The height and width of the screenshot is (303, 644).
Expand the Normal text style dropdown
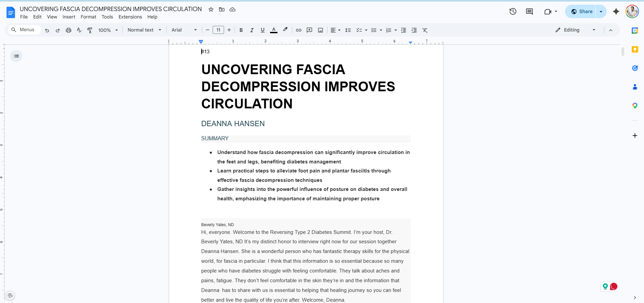144,30
